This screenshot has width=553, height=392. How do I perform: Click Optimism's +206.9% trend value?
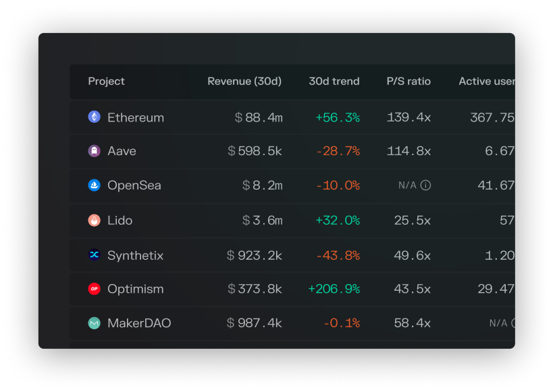pyautogui.click(x=334, y=289)
